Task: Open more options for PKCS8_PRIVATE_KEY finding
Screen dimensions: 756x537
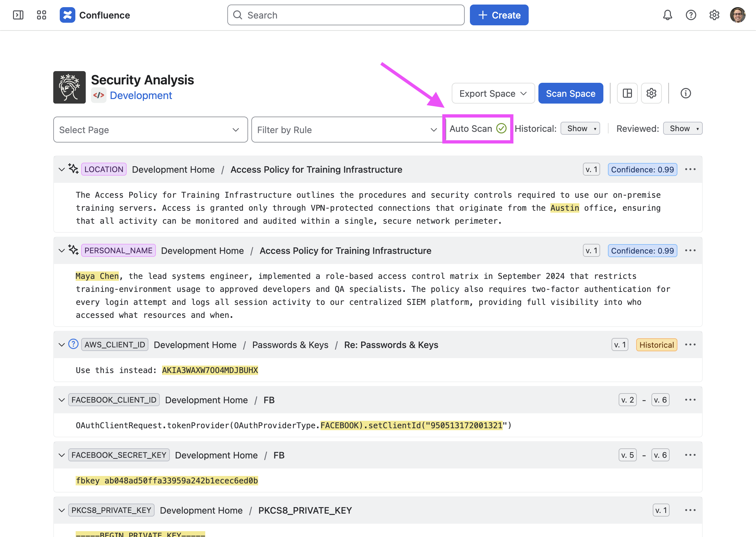Action: click(x=690, y=510)
